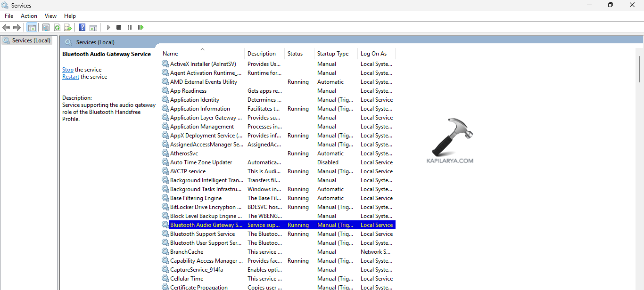This screenshot has width=644, height=290.
Task: Open the File menu
Action: pyautogui.click(x=8, y=16)
